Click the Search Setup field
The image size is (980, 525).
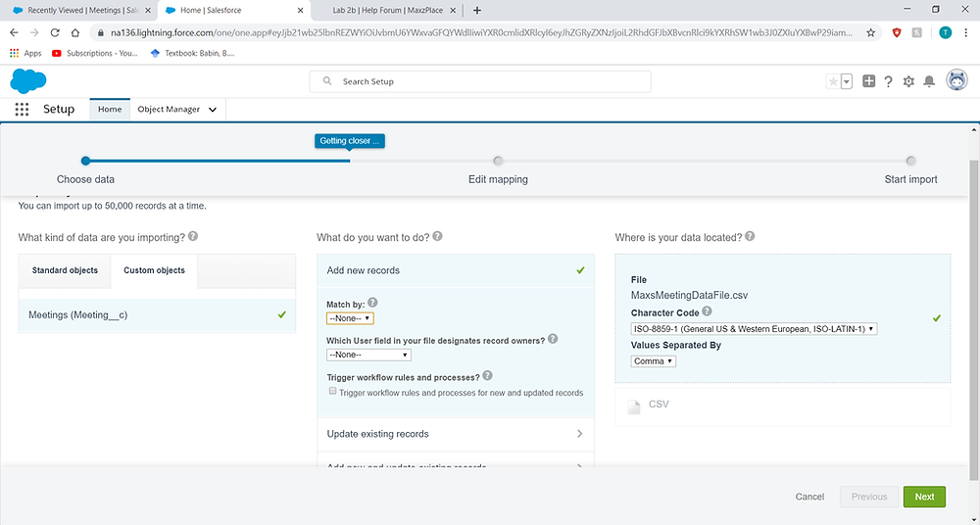pyautogui.click(x=480, y=81)
